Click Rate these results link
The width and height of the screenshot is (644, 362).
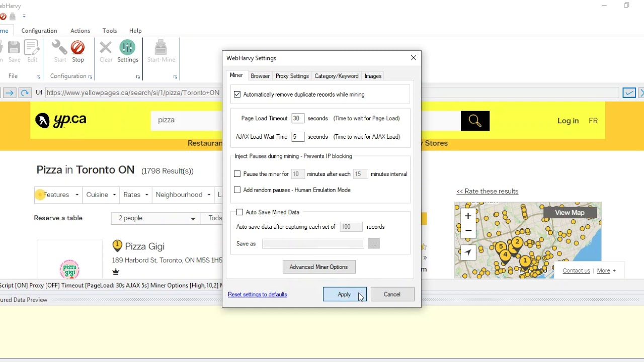(487, 191)
